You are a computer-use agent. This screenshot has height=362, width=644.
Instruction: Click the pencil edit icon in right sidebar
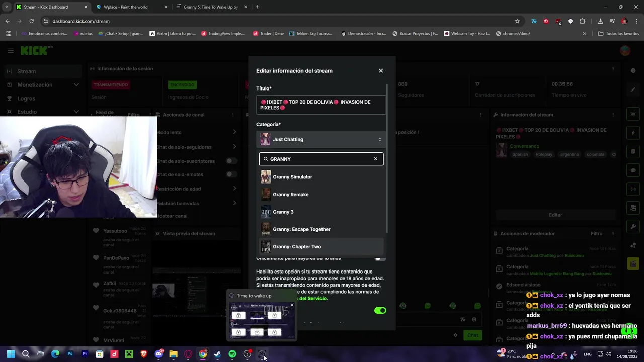pyautogui.click(x=633, y=90)
